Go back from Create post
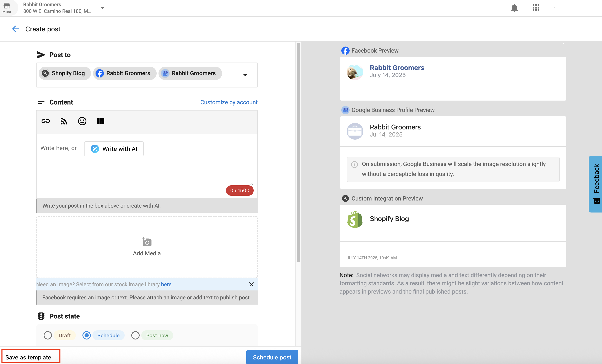 click(15, 29)
